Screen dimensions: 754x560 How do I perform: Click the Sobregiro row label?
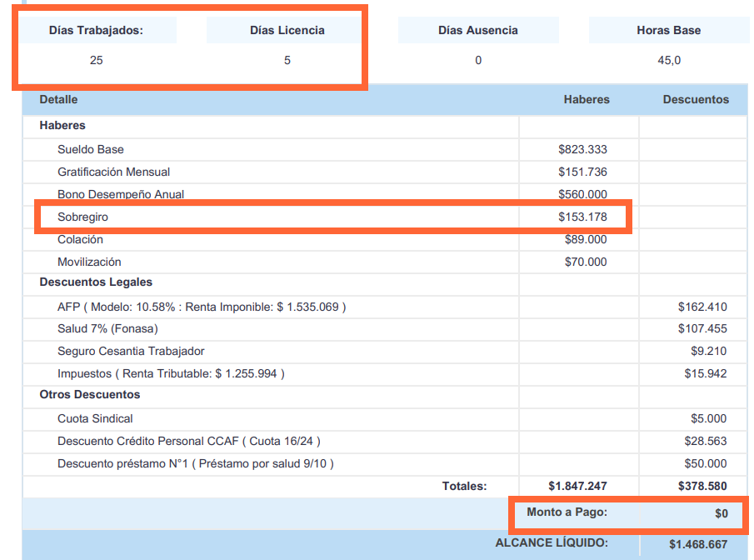[x=82, y=217]
